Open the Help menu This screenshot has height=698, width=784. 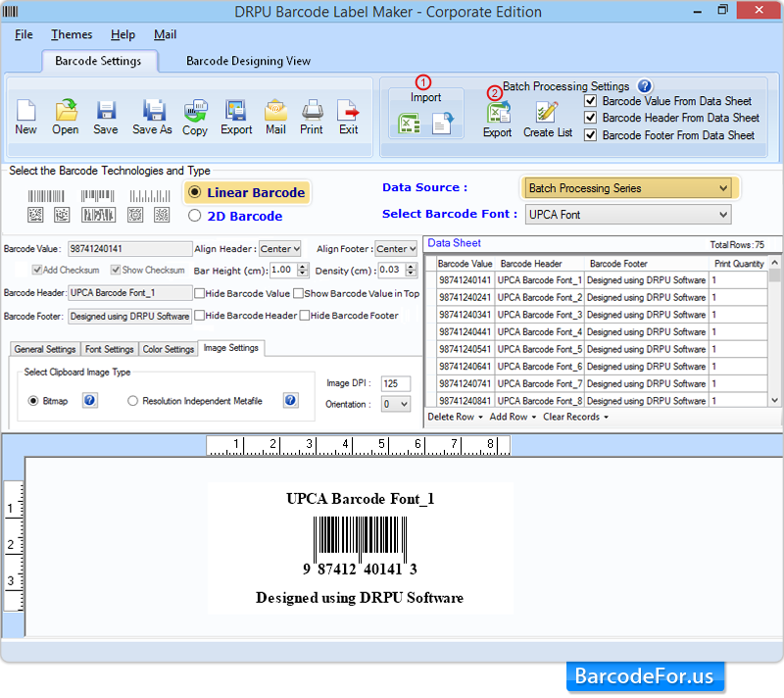pyautogui.click(x=123, y=34)
